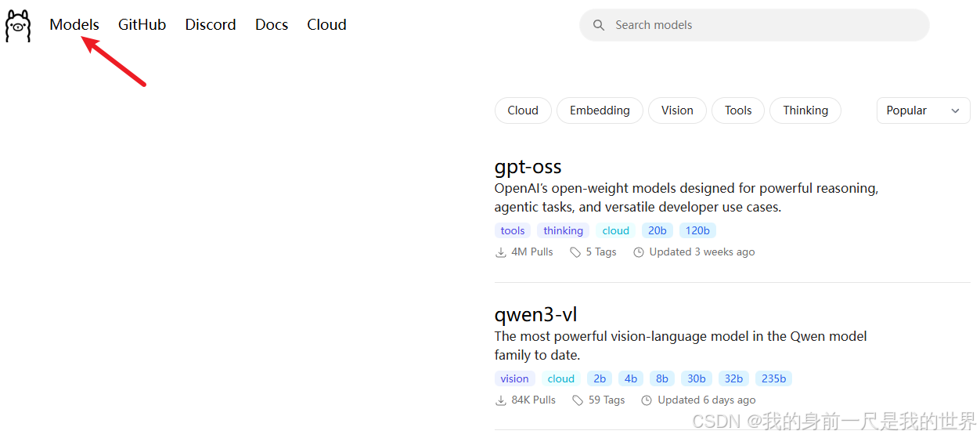Viewport: 980px width, 438px height.
Task: Select the 8b size tag
Action: click(662, 378)
